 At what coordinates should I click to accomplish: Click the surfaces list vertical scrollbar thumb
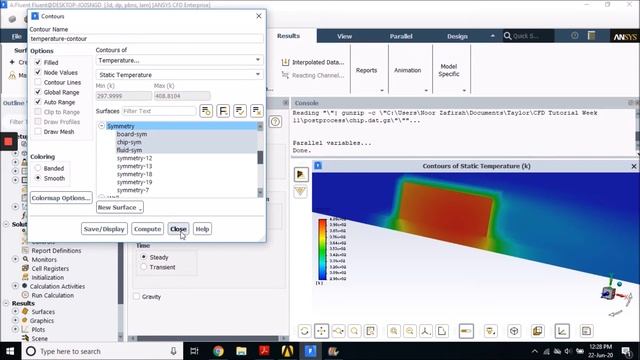(260, 157)
